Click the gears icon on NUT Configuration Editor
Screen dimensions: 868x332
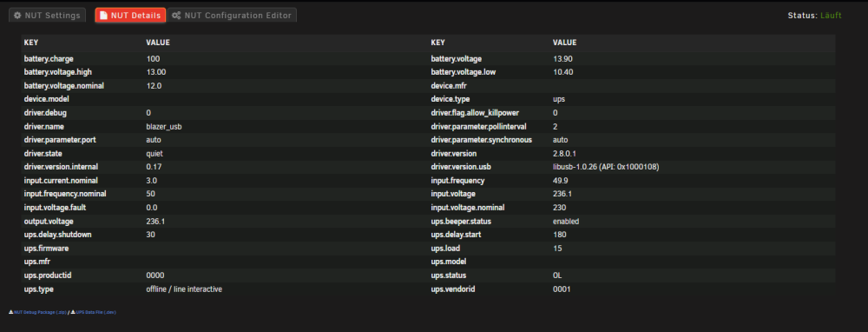click(176, 16)
